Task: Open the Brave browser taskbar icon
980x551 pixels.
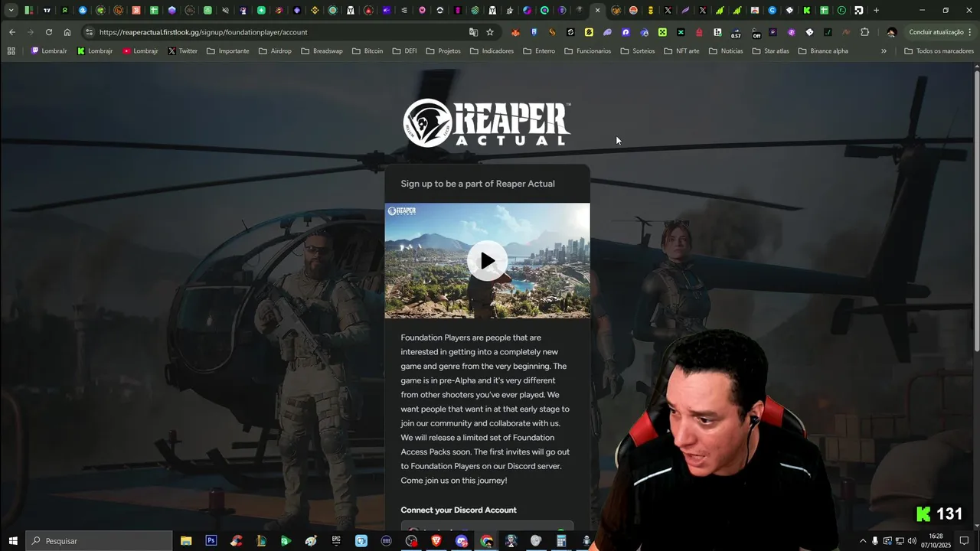Action: click(x=436, y=541)
